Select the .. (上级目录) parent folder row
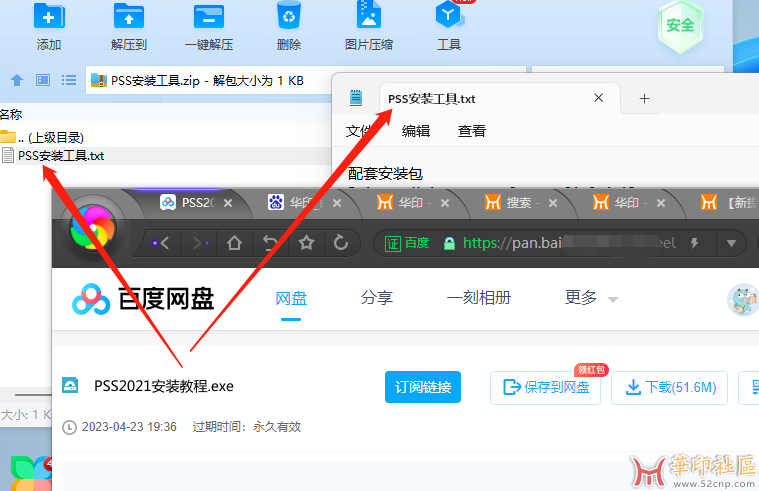The width and height of the screenshot is (759, 491). [42, 138]
